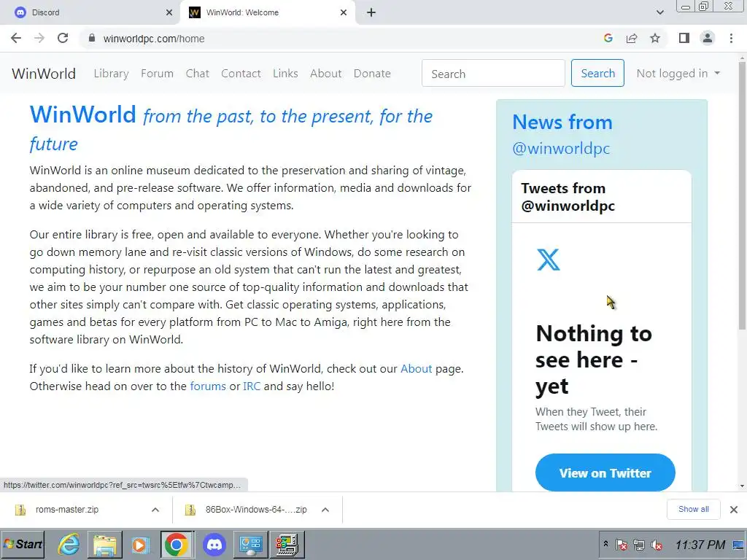
Task: Open the Forum nav item
Action: (158, 74)
